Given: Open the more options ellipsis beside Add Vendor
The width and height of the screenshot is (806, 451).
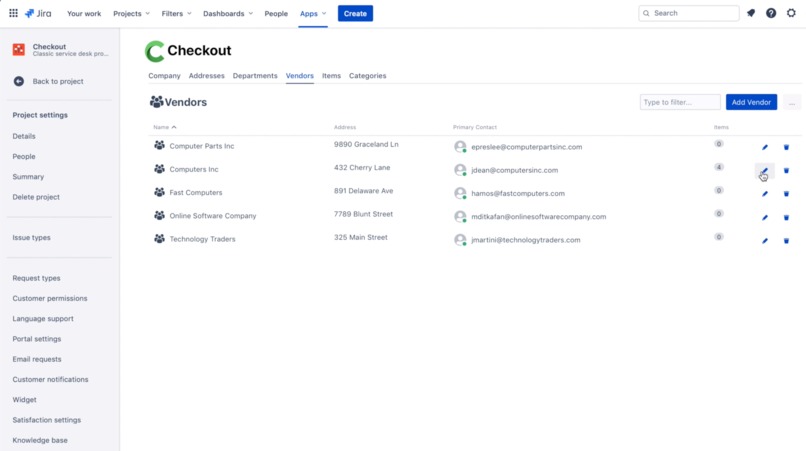Looking at the screenshot, I should (x=792, y=102).
